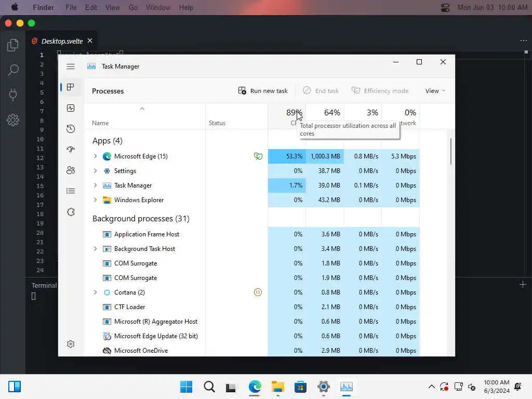Open Performance page icon in Task Manager sidebar
Screen dimensions: 532x399
tap(71, 108)
